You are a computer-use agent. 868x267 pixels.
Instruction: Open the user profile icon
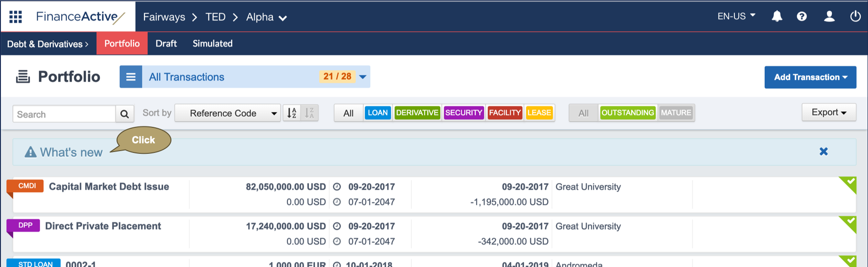(x=829, y=16)
